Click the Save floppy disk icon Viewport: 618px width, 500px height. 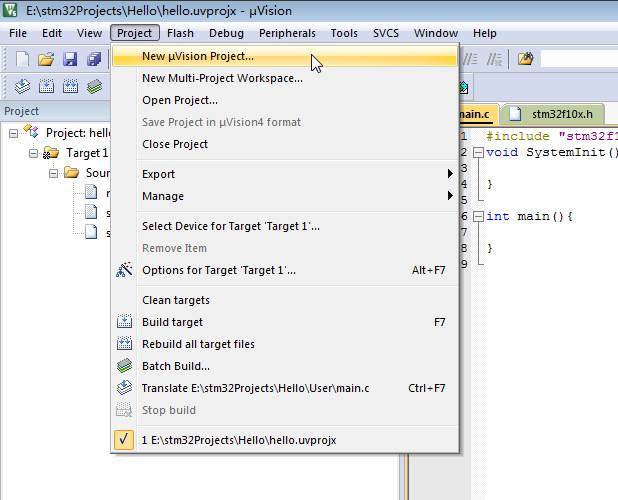tap(70, 59)
